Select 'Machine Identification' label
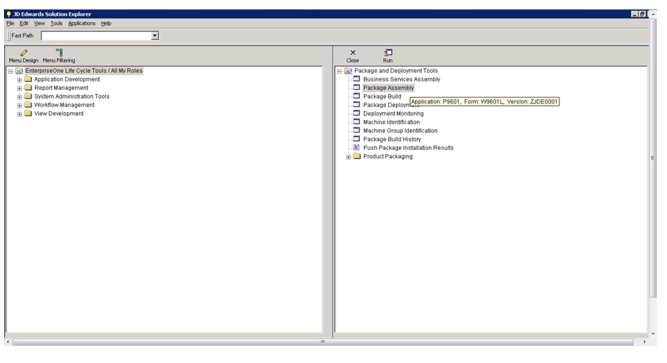This screenshot has height=363, width=667. coord(391,122)
